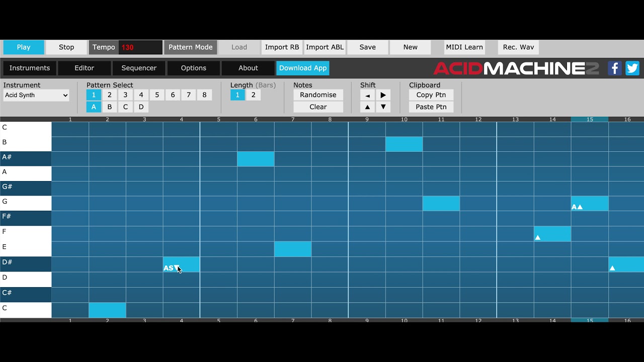Open the Options tab
Screen dimensions: 644x362
click(x=193, y=68)
